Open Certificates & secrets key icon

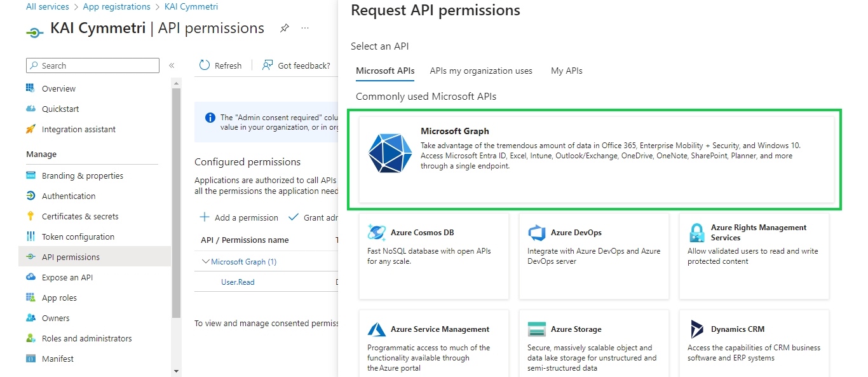(31, 216)
